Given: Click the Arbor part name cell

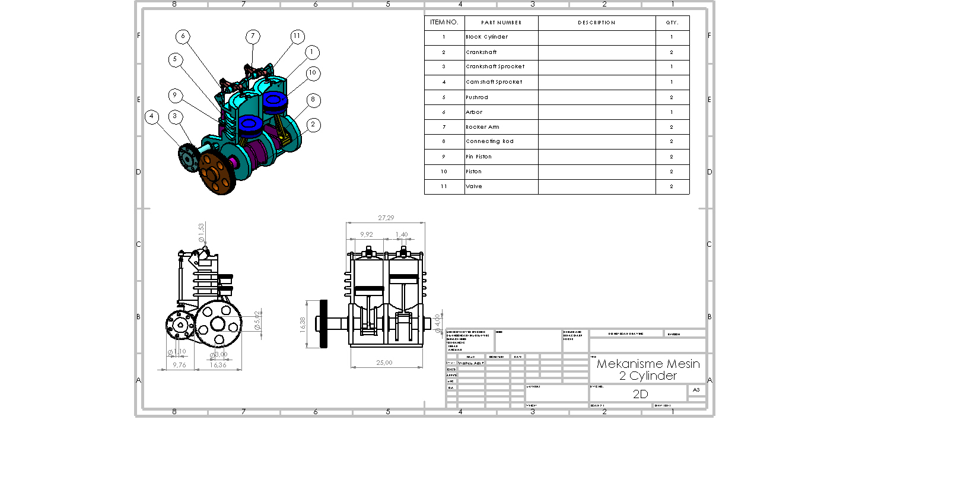Looking at the screenshot, I should pos(501,112).
